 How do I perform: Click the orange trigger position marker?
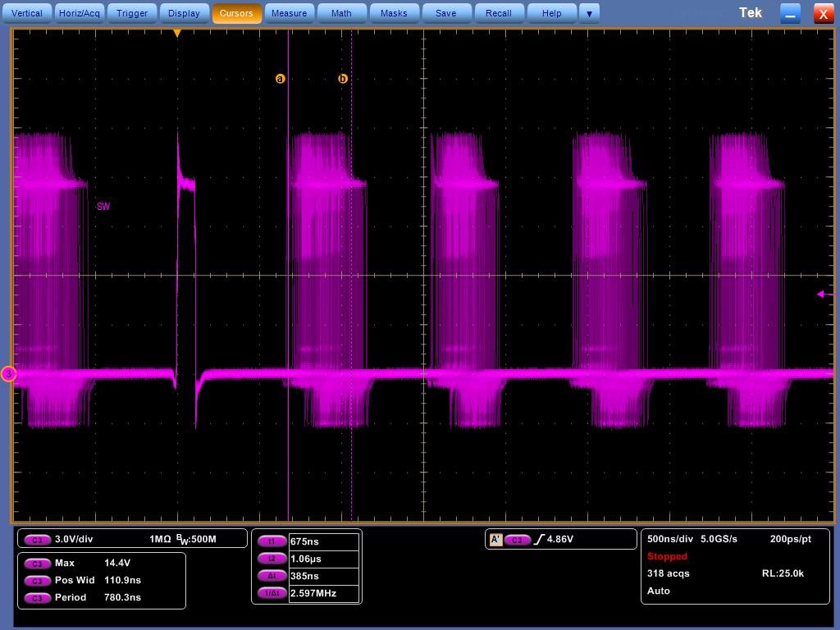point(177,33)
